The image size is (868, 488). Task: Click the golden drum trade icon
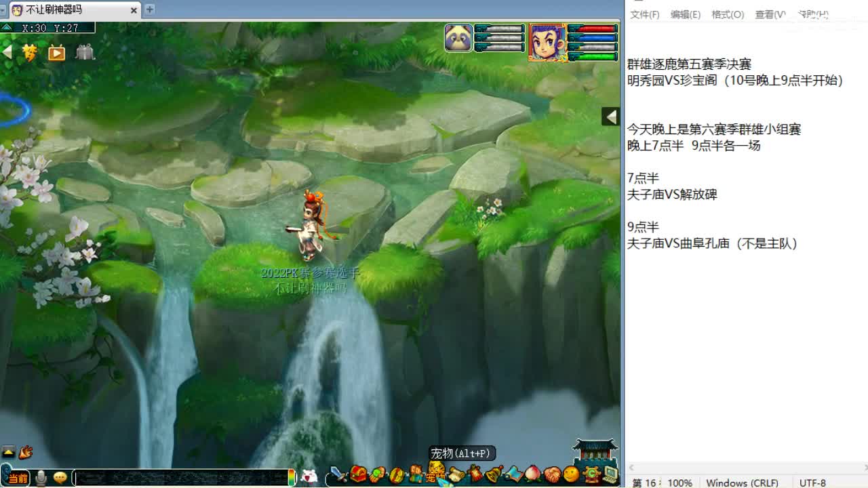click(x=397, y=474)
